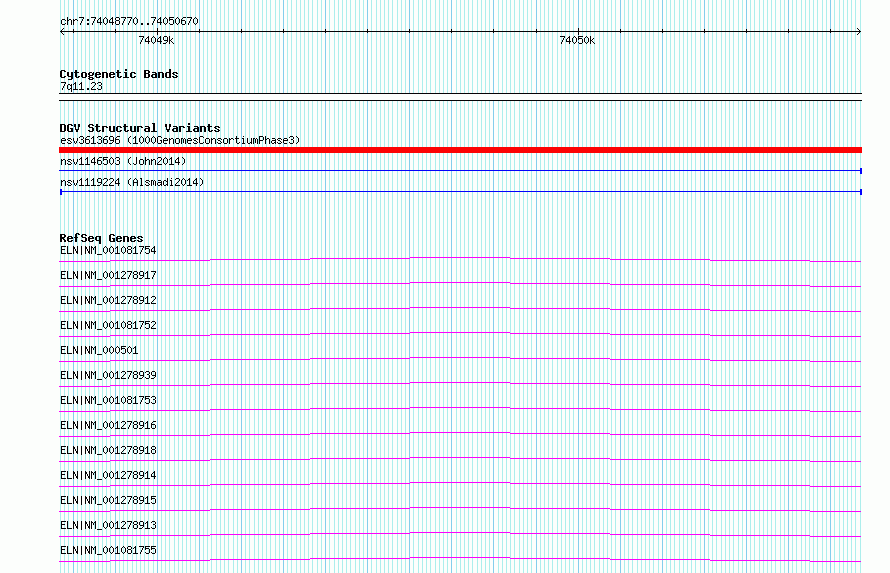This screenshot has width=890, height=573.
Task: Open the ELN|NM_001081754 transcript
Action: click(108, 250)
